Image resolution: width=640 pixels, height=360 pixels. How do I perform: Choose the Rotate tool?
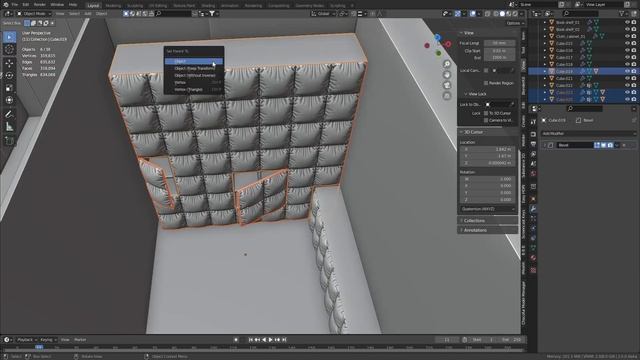(x=9, y=76)
